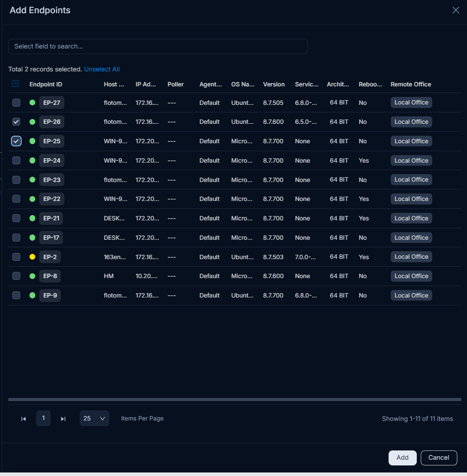
Task: Open the 25 items per page dropdown
Action: [94, 418]
